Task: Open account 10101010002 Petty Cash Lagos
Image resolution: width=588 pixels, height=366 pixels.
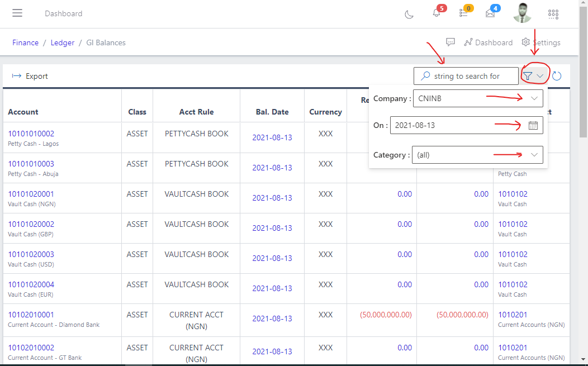Action: point(32,133)
